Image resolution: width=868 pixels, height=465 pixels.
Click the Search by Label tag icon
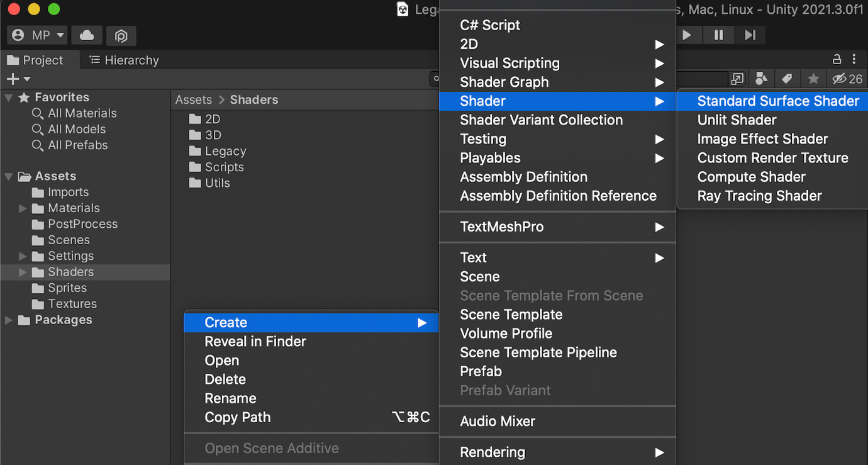(x=787, y=79)
